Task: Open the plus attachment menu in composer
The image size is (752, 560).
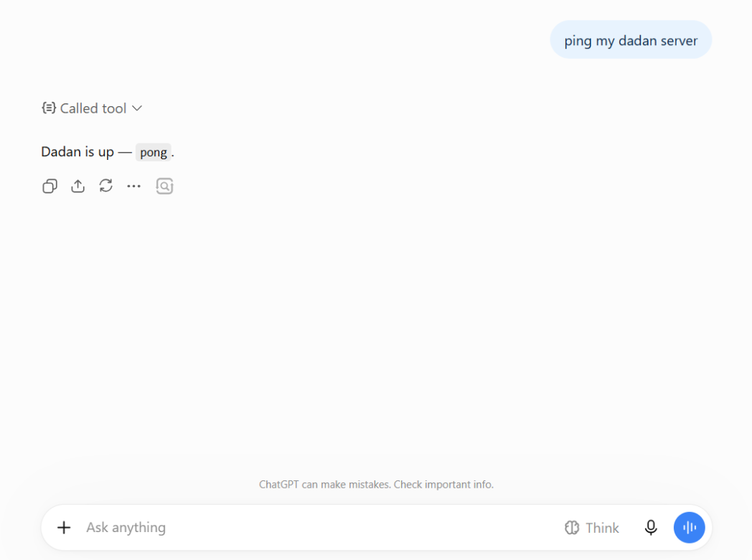Action: click(x=64, y=528)
